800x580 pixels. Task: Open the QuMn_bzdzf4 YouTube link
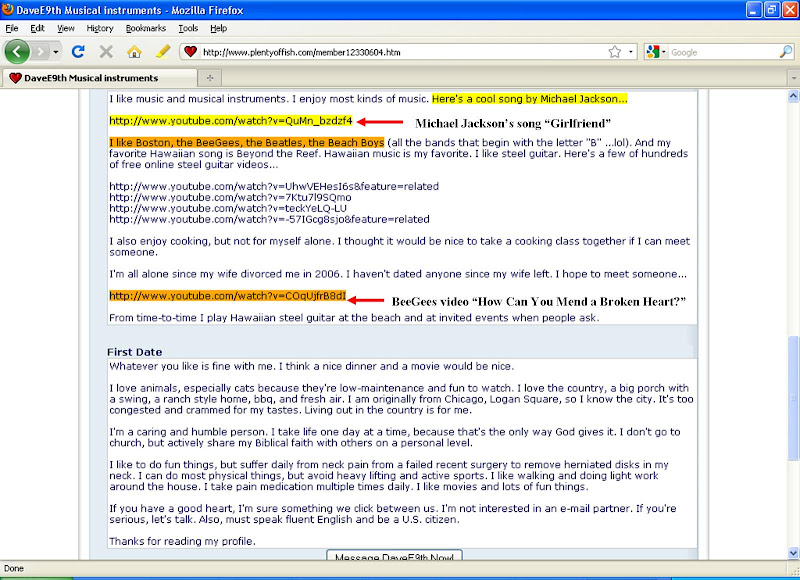click(x=231, y=121)
